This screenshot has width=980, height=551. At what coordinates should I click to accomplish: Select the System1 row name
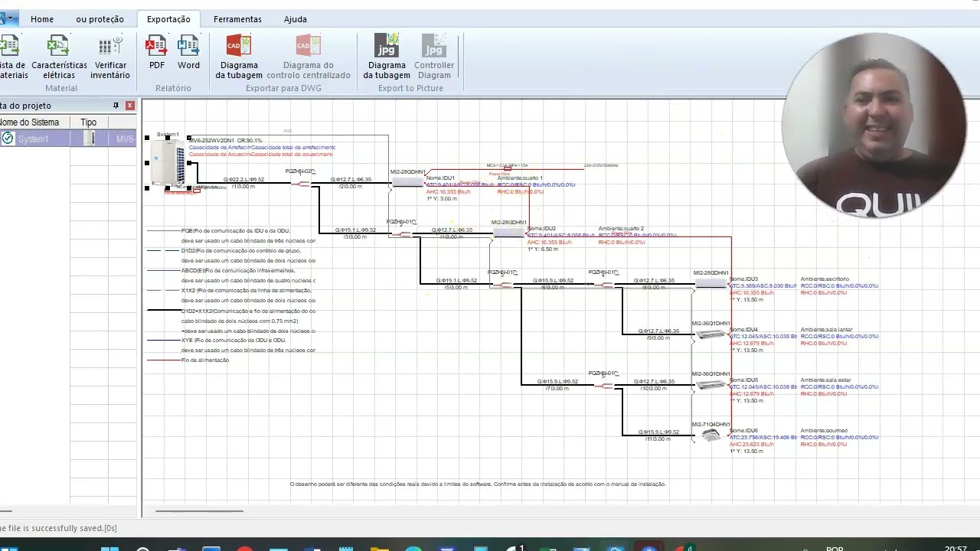point(34,139)
